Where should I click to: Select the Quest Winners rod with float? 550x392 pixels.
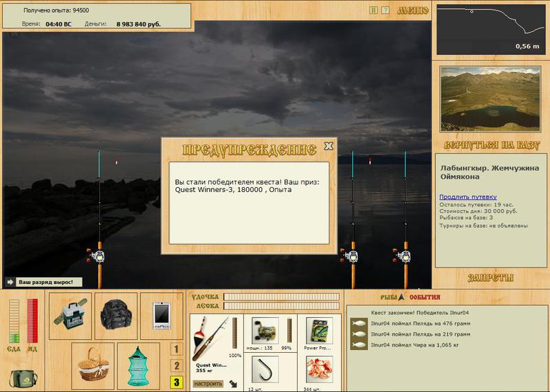click(211, 338)
